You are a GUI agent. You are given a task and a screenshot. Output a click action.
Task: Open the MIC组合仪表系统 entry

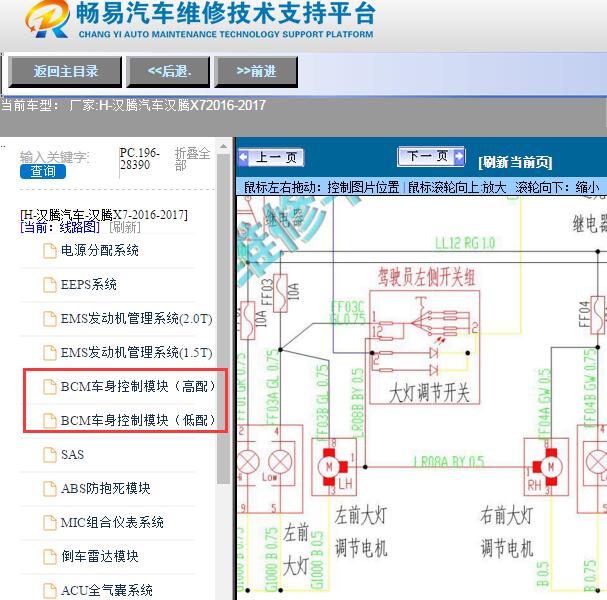click(x=112, y=523)
